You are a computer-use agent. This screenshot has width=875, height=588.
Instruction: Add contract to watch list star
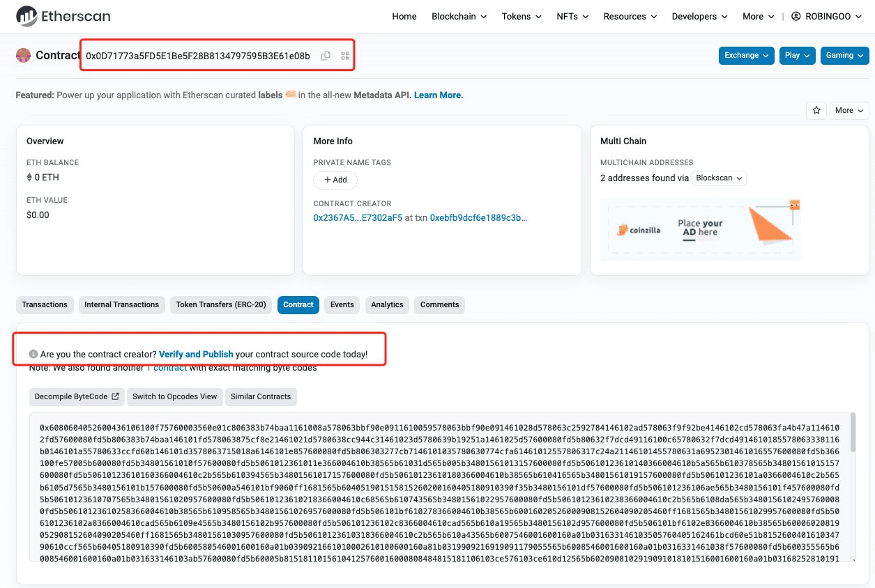(816, 110)
